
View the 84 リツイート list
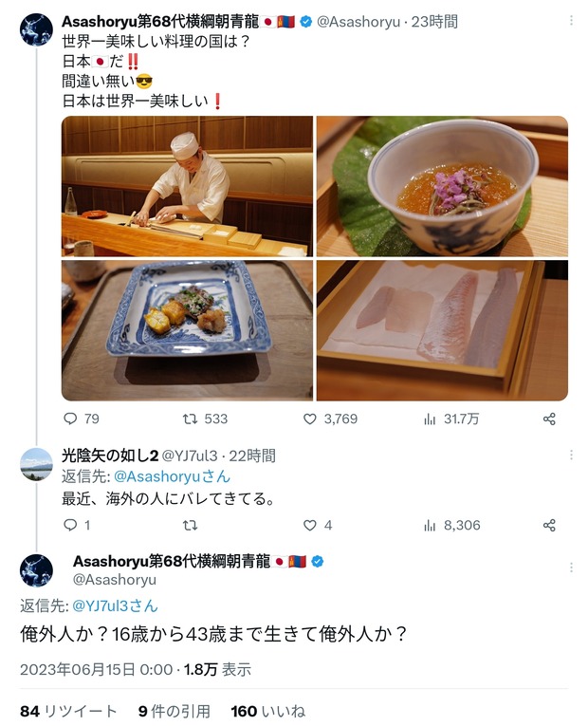[x=68, y=711]
